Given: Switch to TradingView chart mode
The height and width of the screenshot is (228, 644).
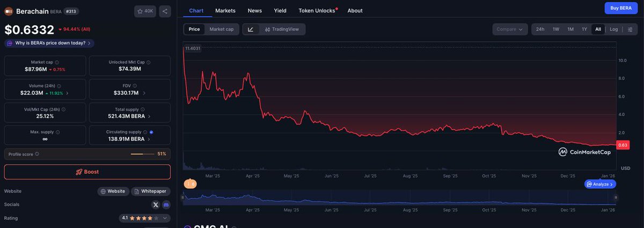Looking at the screenshot, I should click(282, 29).
